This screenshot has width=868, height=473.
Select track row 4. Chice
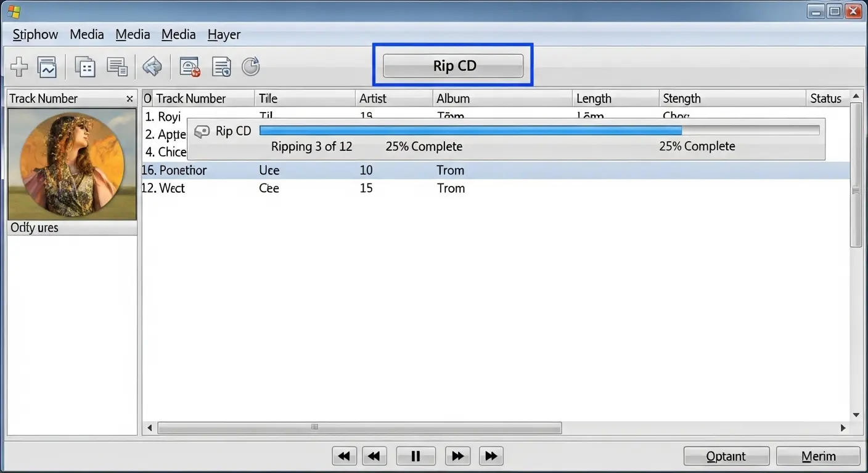(166, 152)
